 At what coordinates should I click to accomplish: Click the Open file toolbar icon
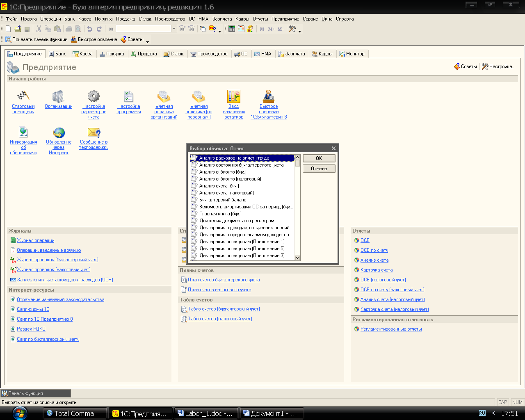(x=18, y=29)
